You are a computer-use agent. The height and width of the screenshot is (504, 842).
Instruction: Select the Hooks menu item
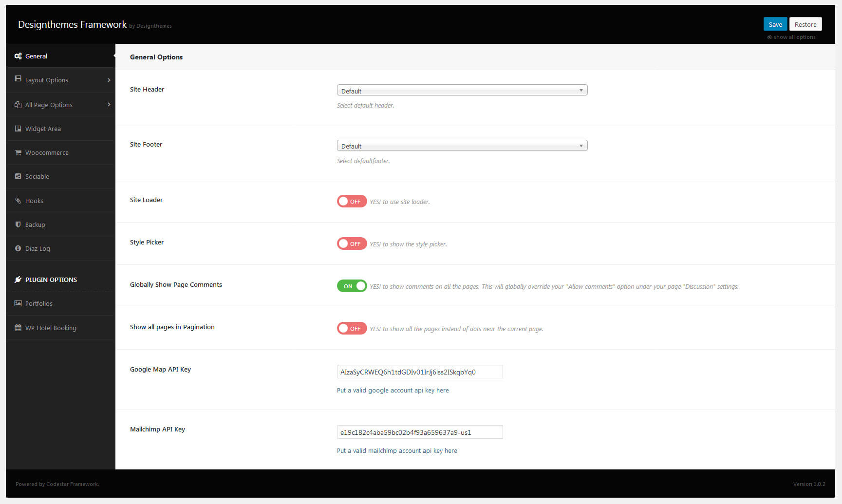pyautogui.click(x=60, y=201)
